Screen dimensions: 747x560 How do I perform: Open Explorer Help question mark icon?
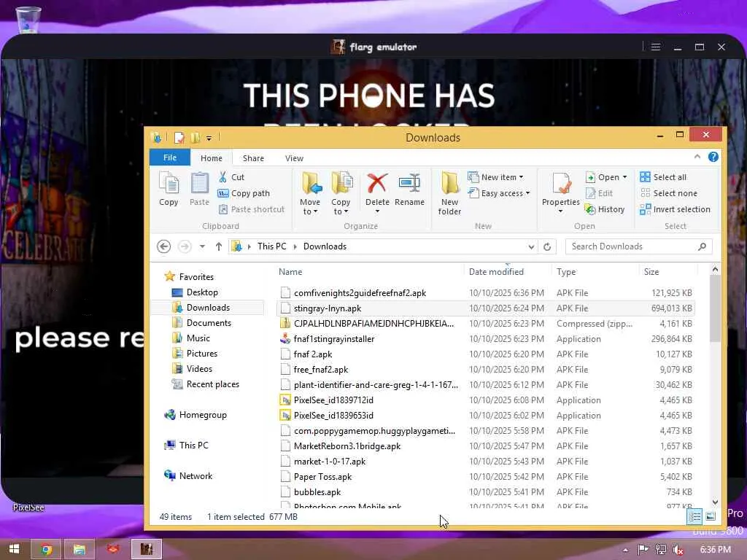(713, 157)
